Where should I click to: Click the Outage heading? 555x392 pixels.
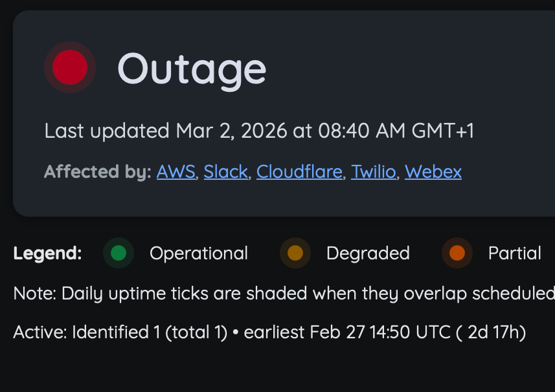(191, 67)
